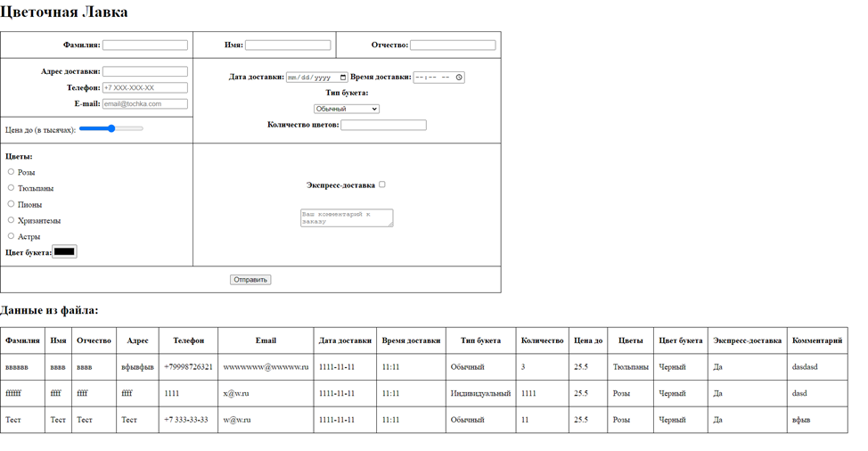This screenshot has width=868, height=451.
Task: Click the Комментарий column header
Action: click(817, 340)
